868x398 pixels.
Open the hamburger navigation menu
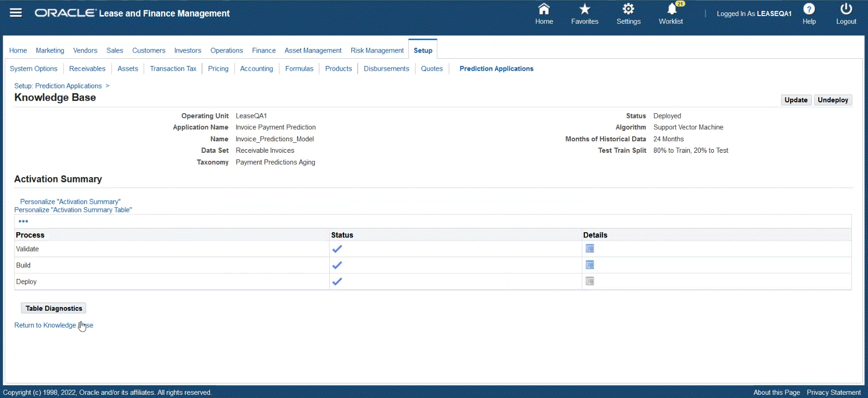coord(16,12)
